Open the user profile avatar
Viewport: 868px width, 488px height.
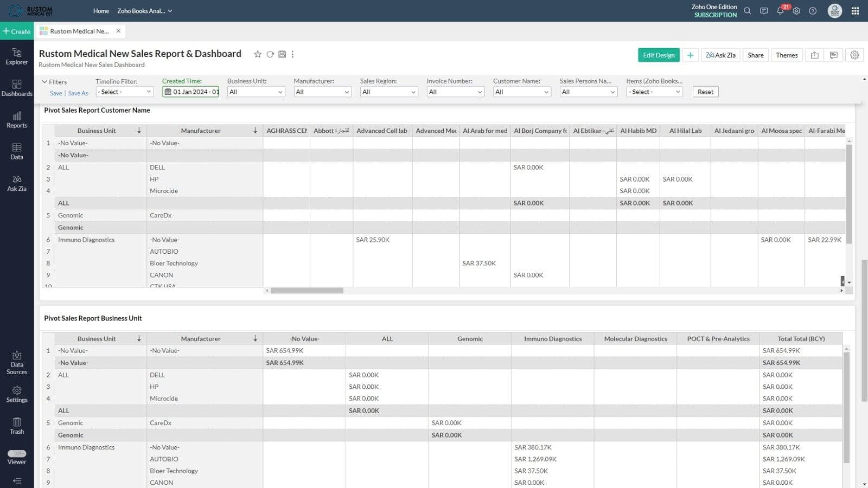click(x=835, y=11)
